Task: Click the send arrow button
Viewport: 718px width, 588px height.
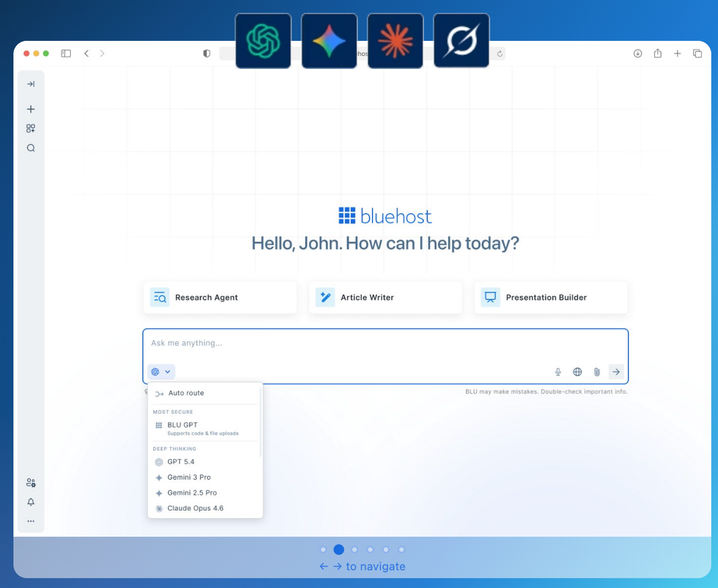Action: click(x=616, y=372)
